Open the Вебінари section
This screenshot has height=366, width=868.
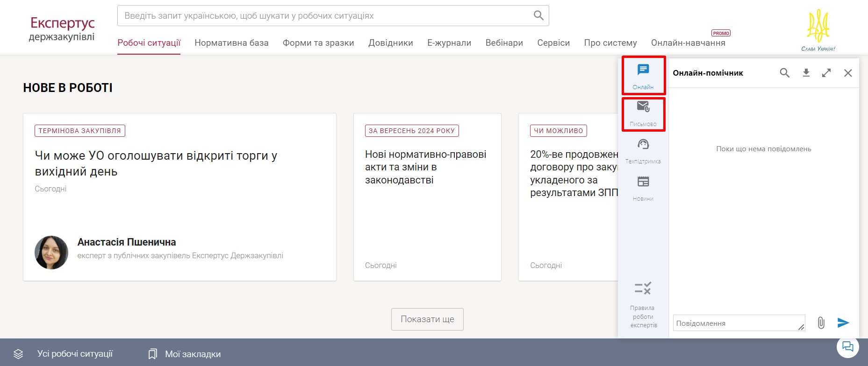pos(504,42)
